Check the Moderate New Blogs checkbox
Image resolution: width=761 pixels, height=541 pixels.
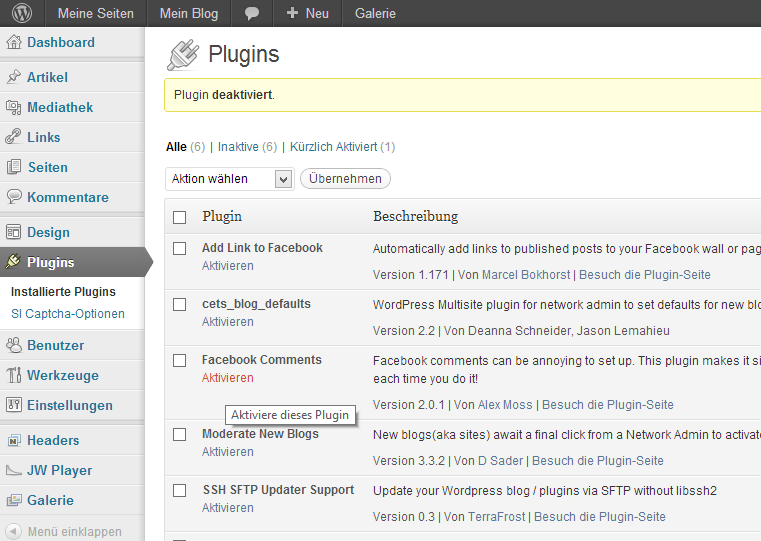click(x=180, y=434)
